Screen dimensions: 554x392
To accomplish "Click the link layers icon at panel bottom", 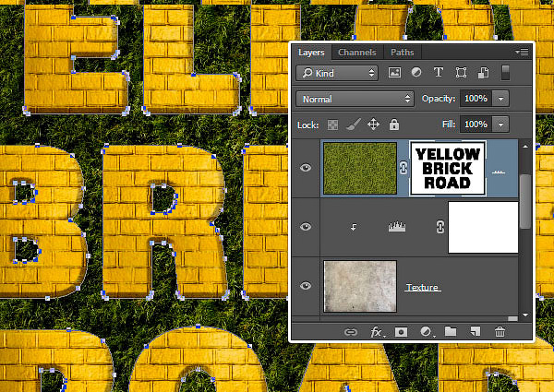I will [351, 332].
